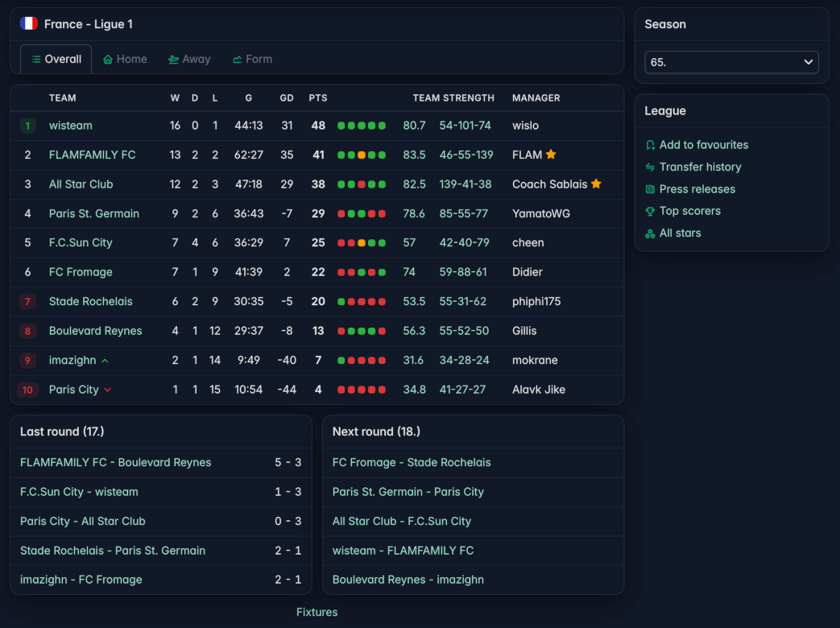Click wisteam's green form dots
840x628 pixels.
[x=362, y=126]
